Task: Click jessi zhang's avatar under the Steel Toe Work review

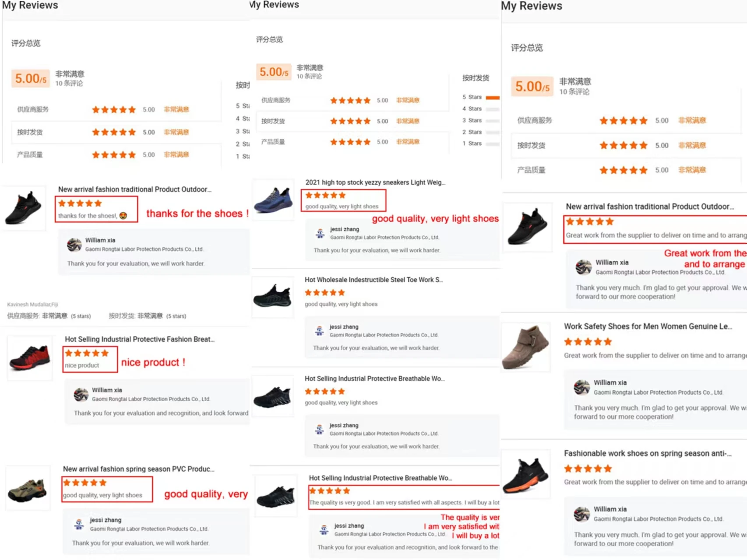Action: coord(320,331)
